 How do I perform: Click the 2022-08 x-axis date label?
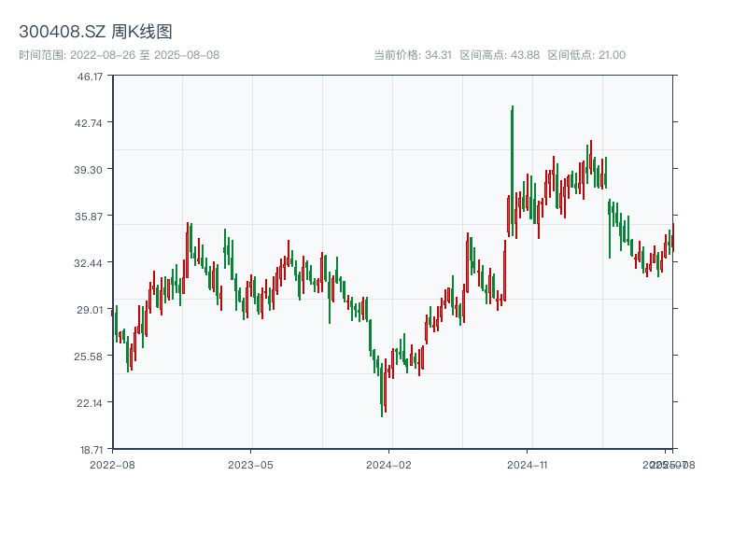112,464
